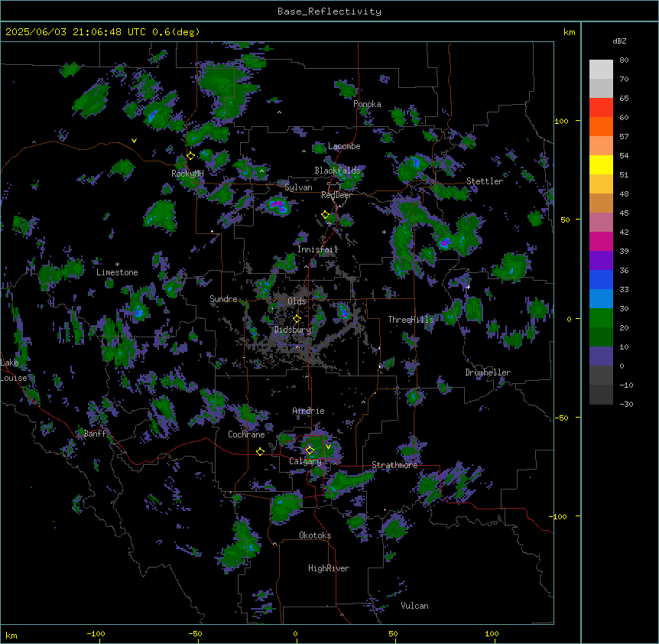Viewport: 659px width, 644px height.
Task: Click the yellow diamond marker under Cochrane
Action: pyautogui.click(x=260, y=451)
